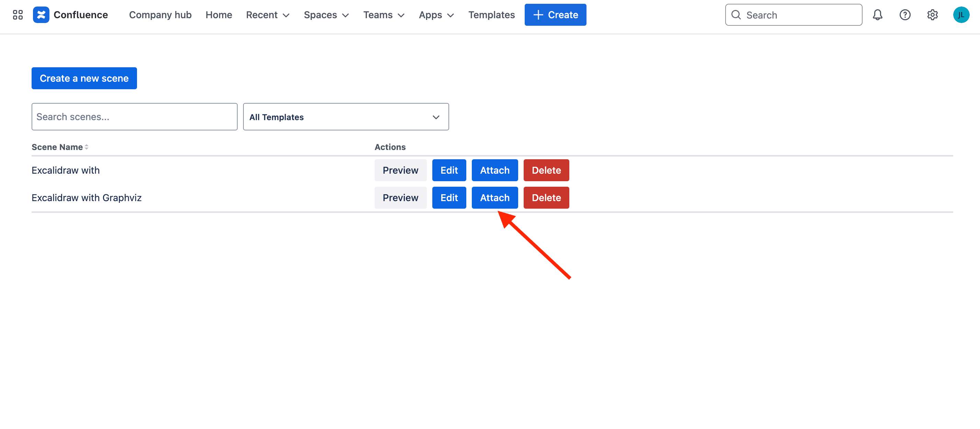
Task: Go to Home
Action: pyautogui.click(x=219, y=15)
